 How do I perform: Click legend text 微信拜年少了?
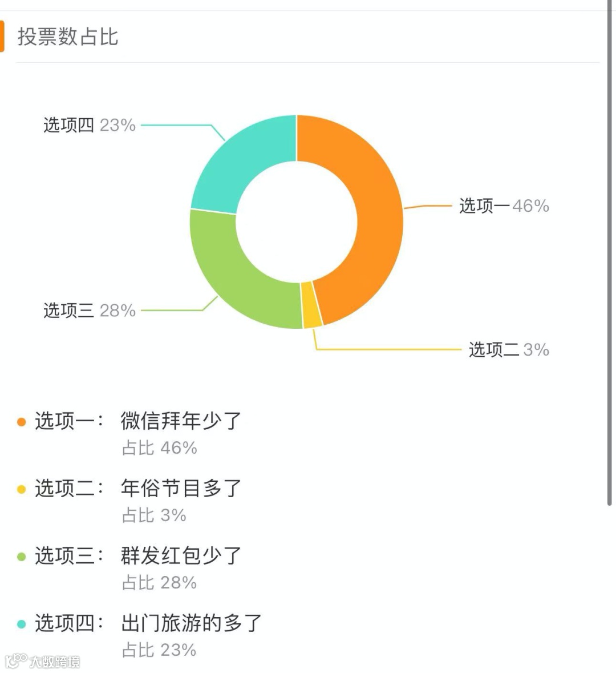click(x=181, y=421)
